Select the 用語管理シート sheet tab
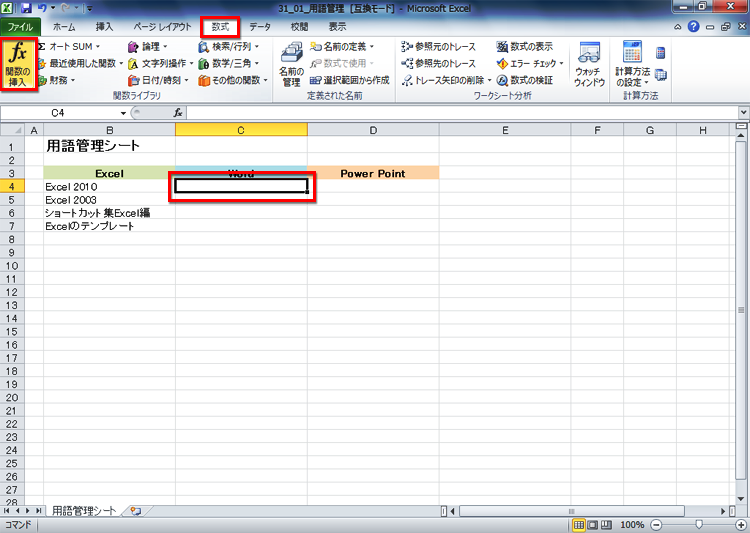750x533 pixels. click(x=84, y=511)
